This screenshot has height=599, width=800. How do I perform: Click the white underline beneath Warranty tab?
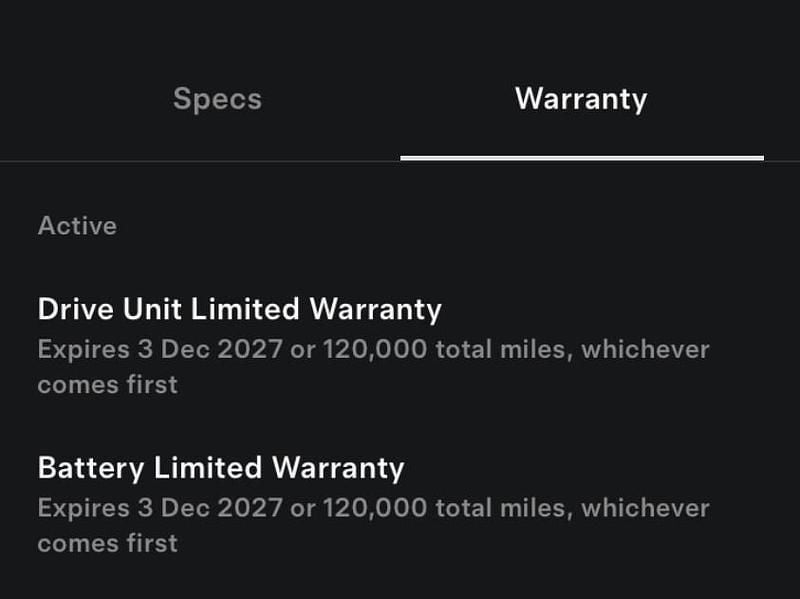pyautogui.click(x=582, y=158)
